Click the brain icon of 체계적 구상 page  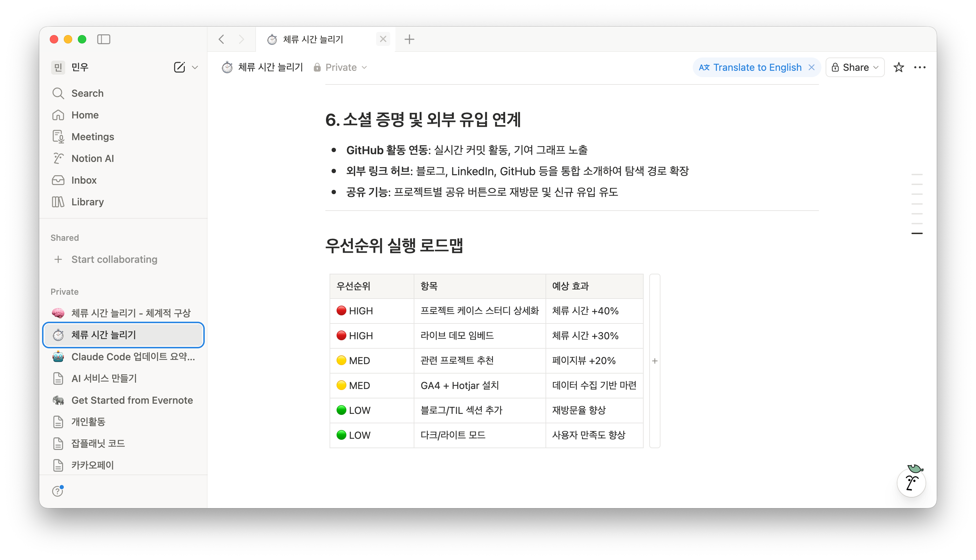tap(58, 313)
